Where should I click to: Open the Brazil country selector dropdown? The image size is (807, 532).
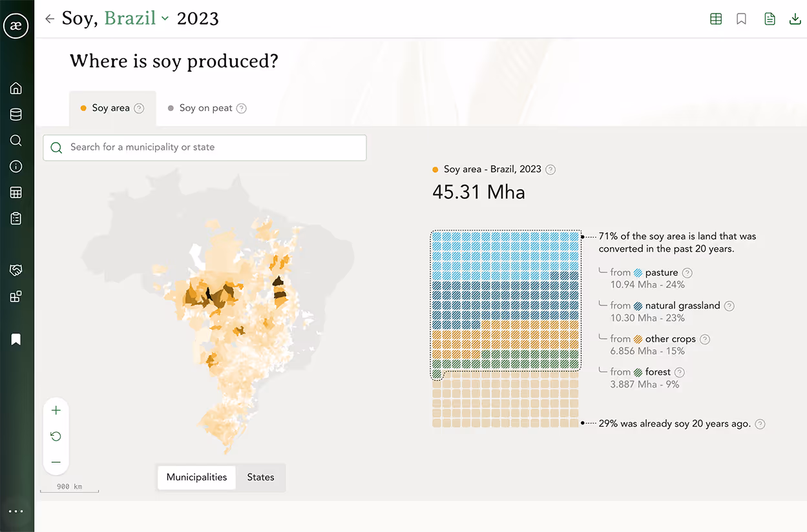pyautogui.click(x=135, y=19)
